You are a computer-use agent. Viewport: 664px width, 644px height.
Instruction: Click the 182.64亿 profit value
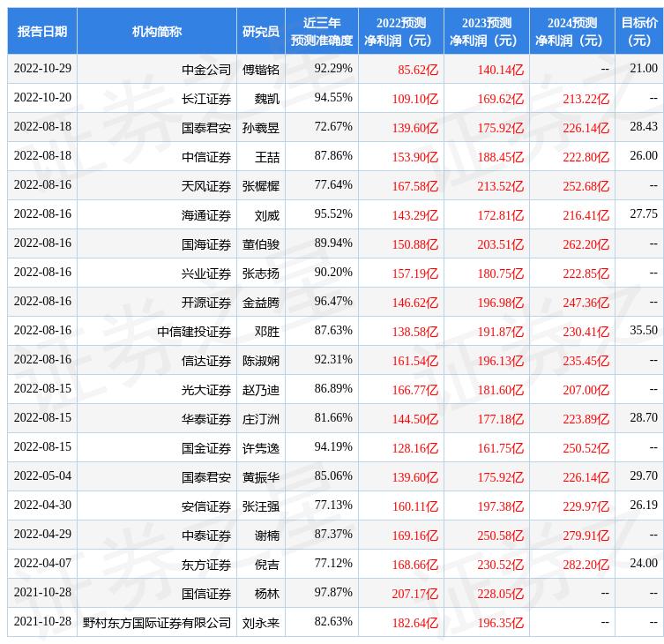[415, 623]
